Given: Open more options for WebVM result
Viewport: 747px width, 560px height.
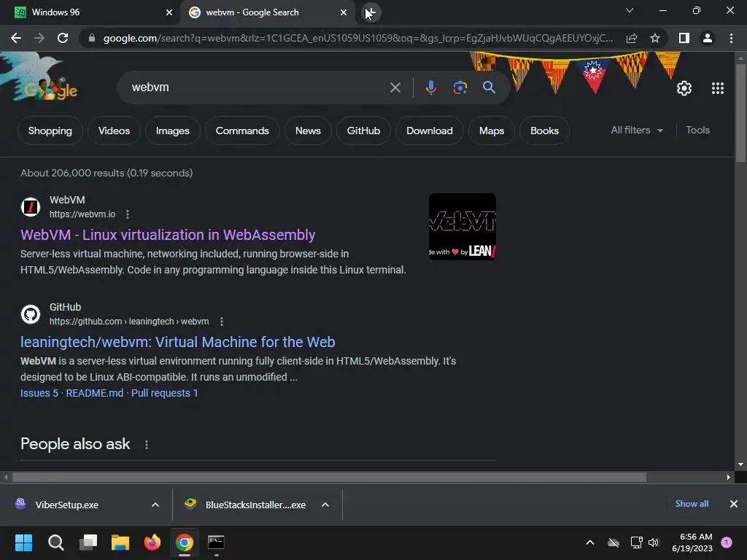Looking at the screenshot, I should [127, 214].
